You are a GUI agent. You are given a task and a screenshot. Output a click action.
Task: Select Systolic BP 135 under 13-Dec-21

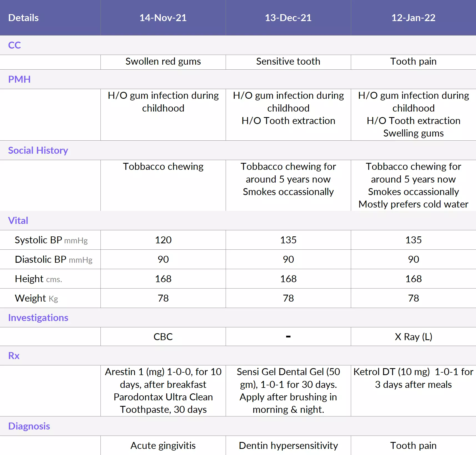click(288, 240)
